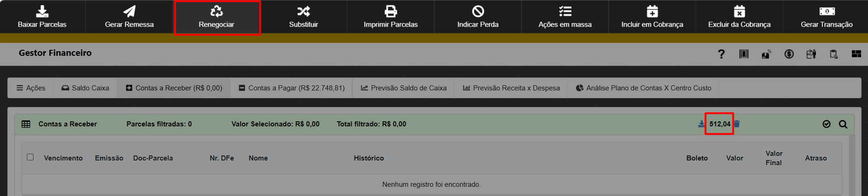Click the Baixar Parcelas toolbar button
This screenshot has height=196, width=868.
pos(42,17)
